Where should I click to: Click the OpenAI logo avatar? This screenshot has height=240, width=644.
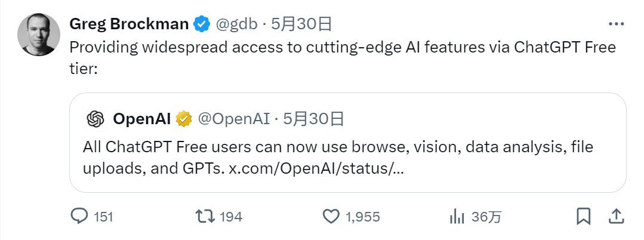(95, 119)
